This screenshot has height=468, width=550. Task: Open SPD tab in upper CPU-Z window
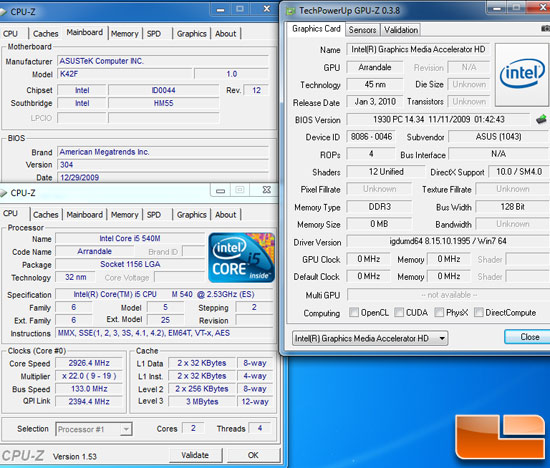tap(154, 34)
